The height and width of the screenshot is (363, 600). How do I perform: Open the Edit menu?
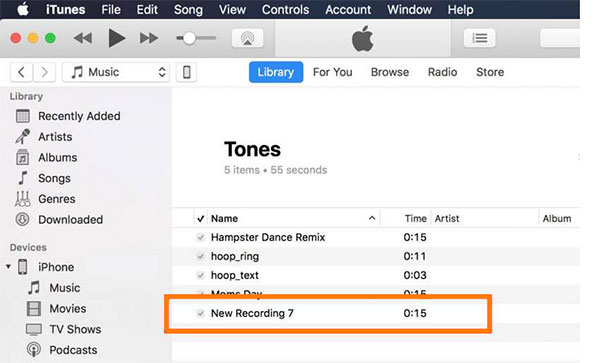147,10
